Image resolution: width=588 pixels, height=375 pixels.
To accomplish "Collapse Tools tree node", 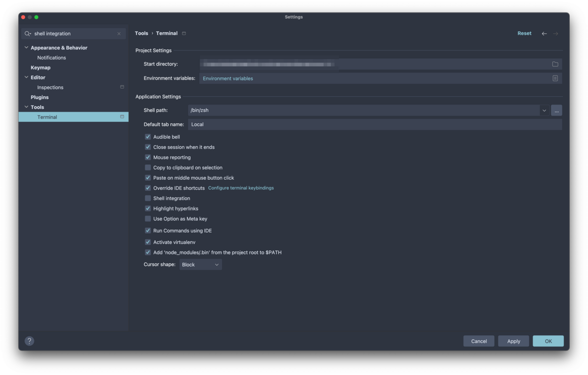I will (26, 107).
